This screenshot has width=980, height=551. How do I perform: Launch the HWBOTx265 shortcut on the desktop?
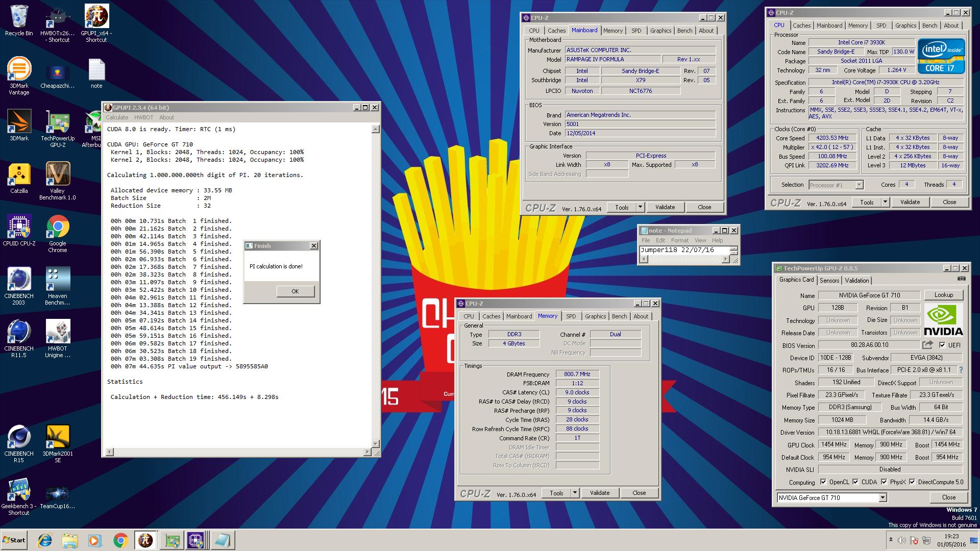click(57, 23)
